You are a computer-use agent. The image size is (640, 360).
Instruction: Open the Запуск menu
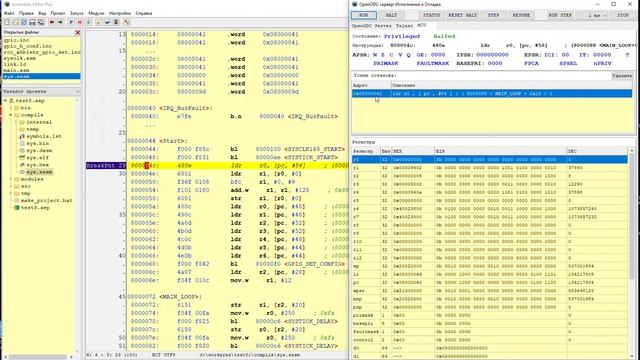(x=76, y=13)
